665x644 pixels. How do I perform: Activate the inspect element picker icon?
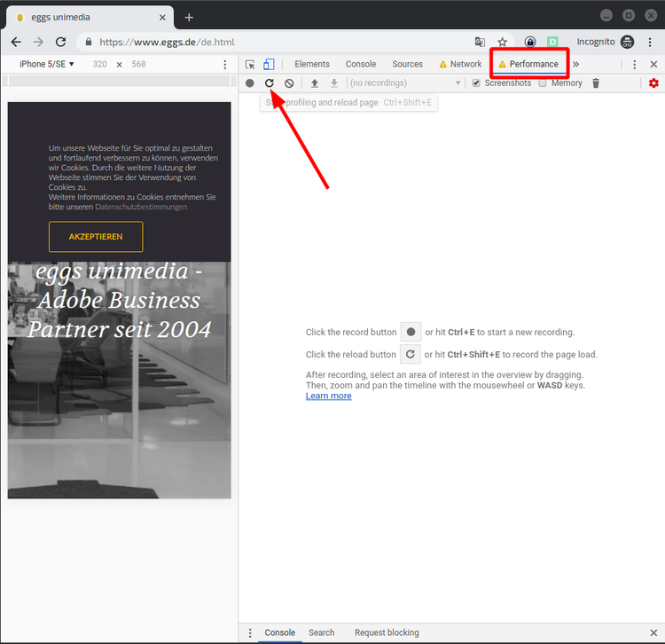coord(250,65)
